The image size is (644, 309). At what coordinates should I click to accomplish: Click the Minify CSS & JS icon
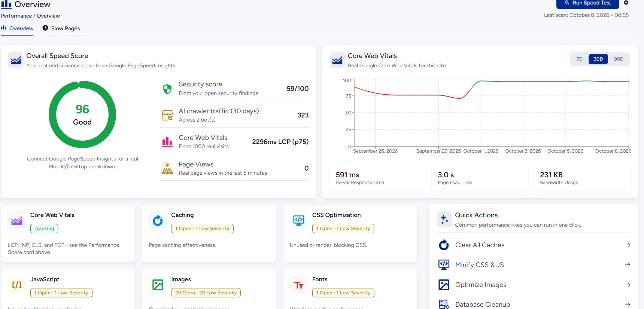(x=444, y=265)
